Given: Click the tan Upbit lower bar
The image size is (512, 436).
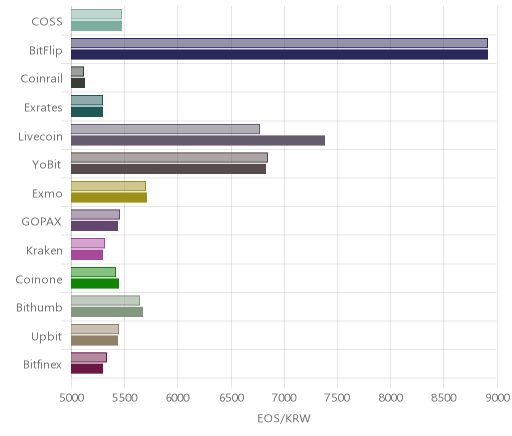Looking at the screenshot, I should point(94,341).
